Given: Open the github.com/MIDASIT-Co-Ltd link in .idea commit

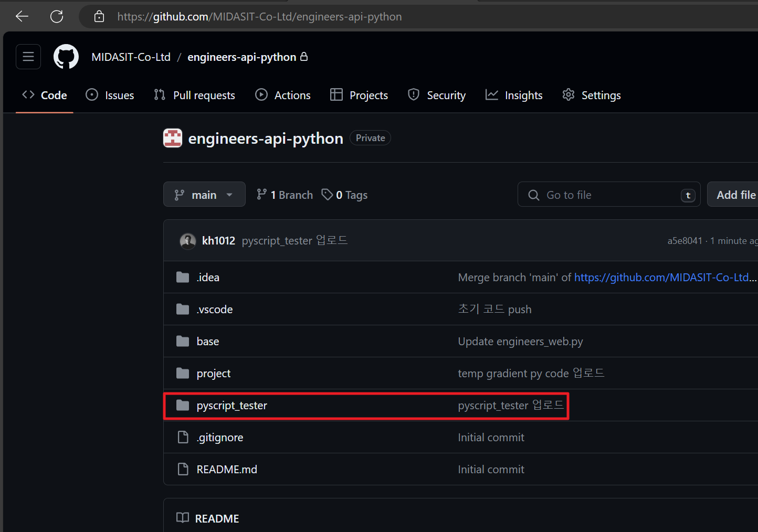Looking at the screenshot, I should (x=665, y=277).
